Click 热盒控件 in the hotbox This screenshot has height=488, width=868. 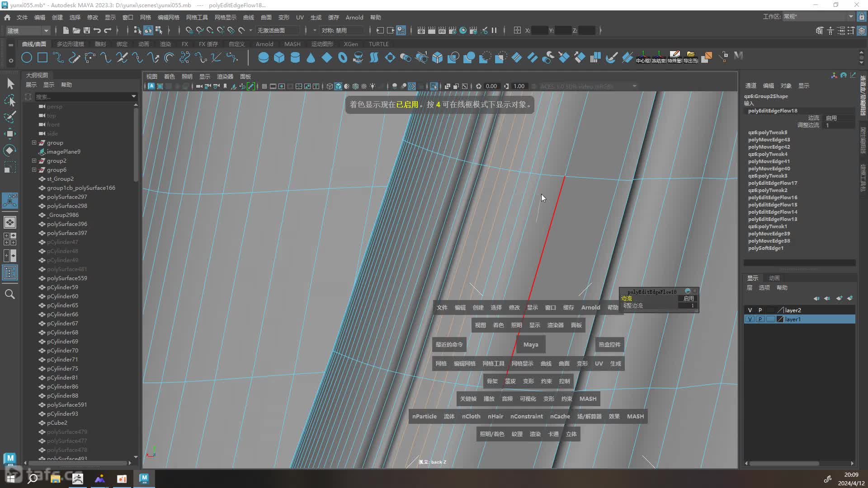click(609, 344)
